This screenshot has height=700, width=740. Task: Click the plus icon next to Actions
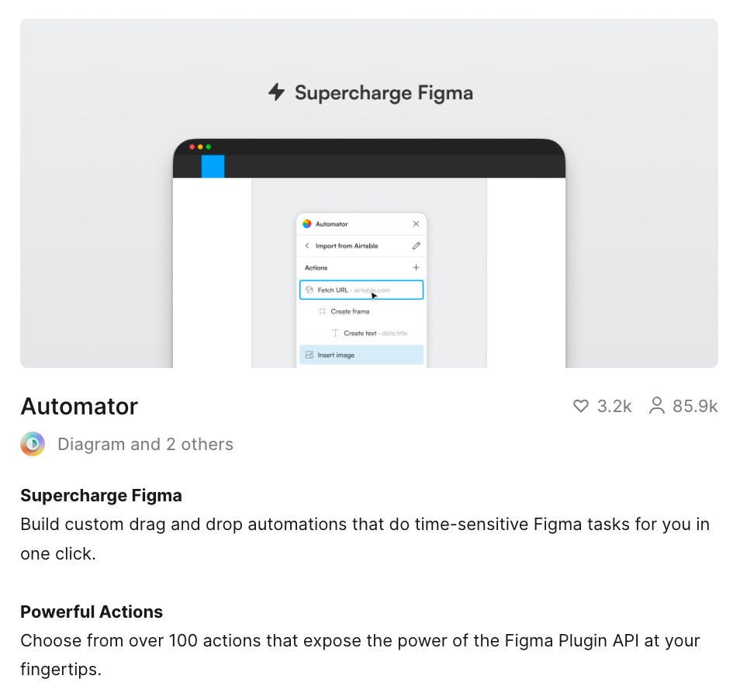coord(416,268)
